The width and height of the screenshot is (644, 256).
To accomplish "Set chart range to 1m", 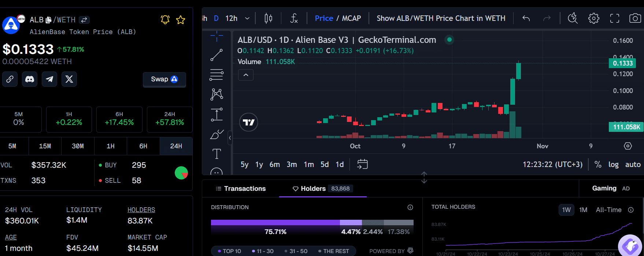I will click(x=309, y=164).
